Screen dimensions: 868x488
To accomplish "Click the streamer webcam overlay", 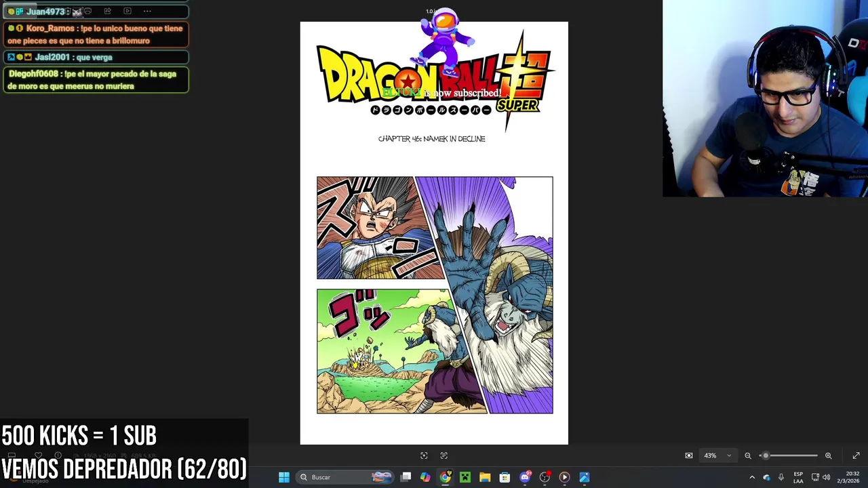I will tap(765, 98).
